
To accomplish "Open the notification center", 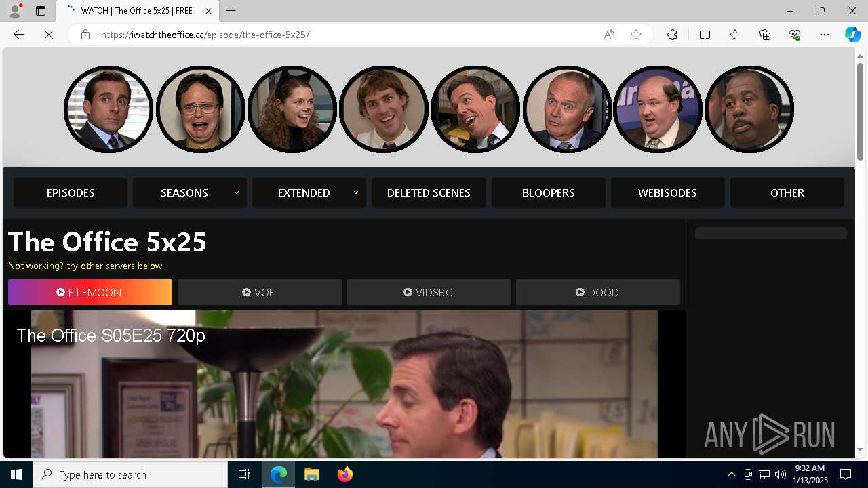I will (846, 474).
